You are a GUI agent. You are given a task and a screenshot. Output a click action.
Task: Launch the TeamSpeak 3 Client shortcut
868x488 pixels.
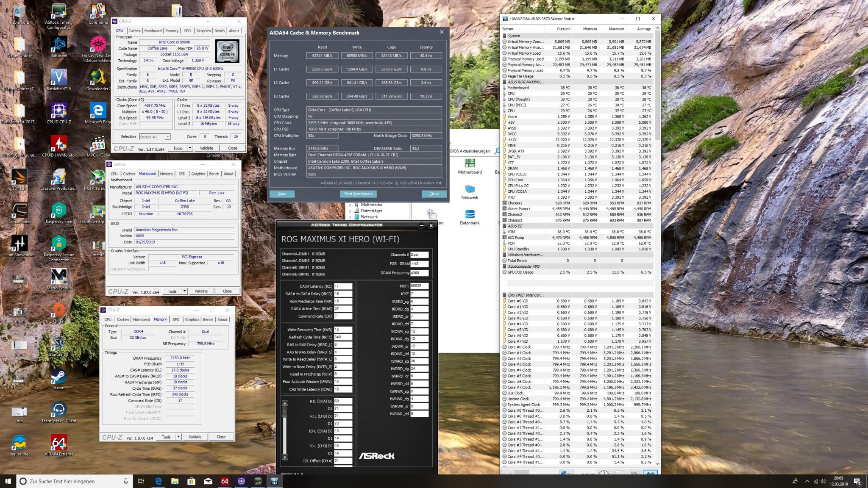pyautogui.click(x=59, y=412)
